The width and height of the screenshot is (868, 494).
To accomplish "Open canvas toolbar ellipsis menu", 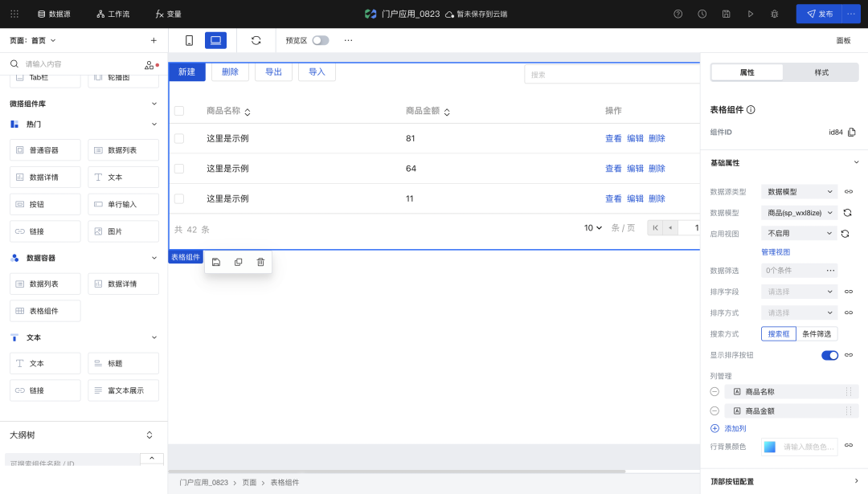I will coord(348,40).
